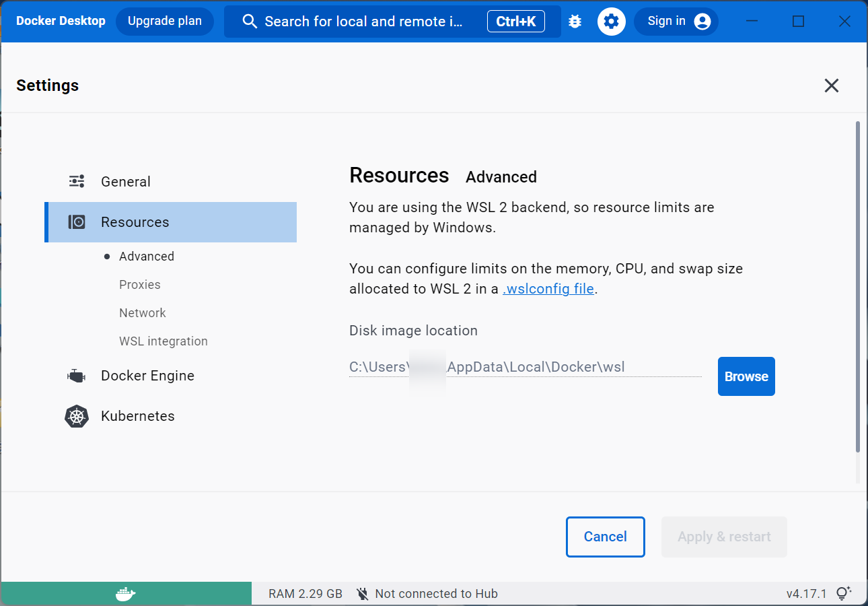The width and height of the screenshot is (868, 606).
Task: Focus the search for images field
Action: pos(392,22)
